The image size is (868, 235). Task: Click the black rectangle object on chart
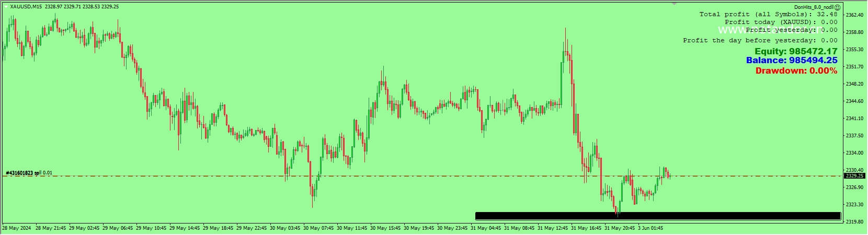[x=658, y=216]
